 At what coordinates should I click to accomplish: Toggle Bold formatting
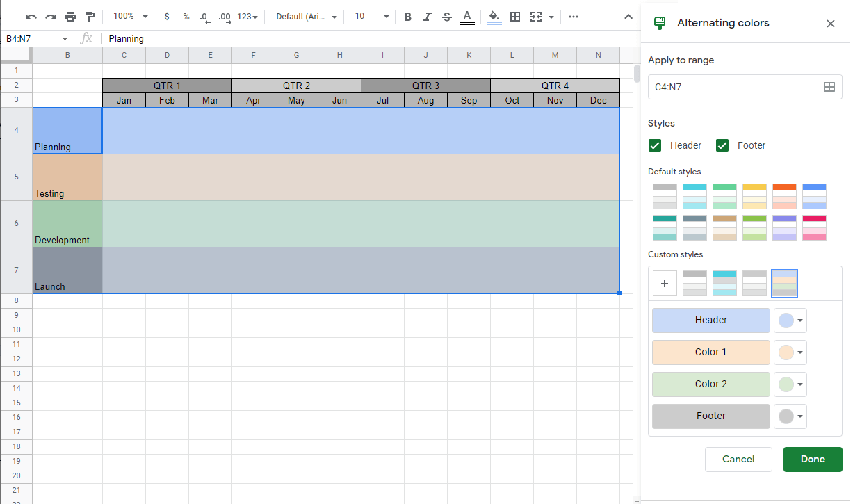point(407,15)
